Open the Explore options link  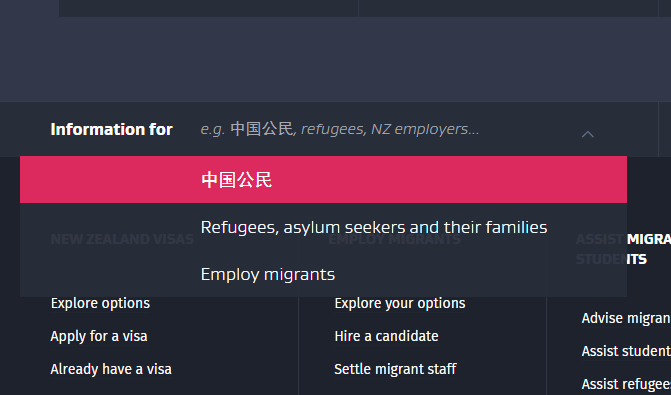100,303
